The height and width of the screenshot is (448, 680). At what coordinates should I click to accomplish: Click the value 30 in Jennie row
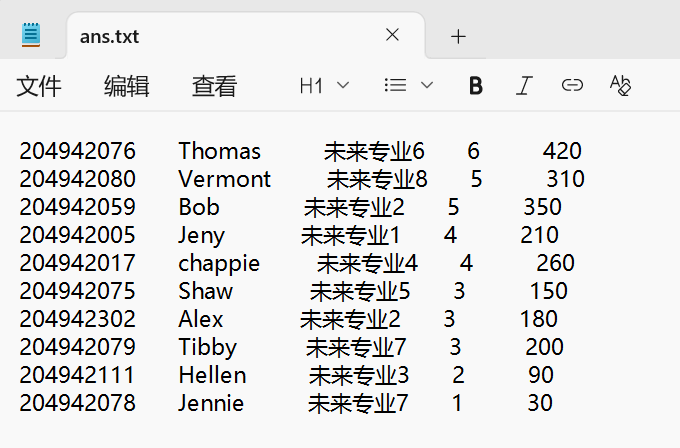[540, 402]
